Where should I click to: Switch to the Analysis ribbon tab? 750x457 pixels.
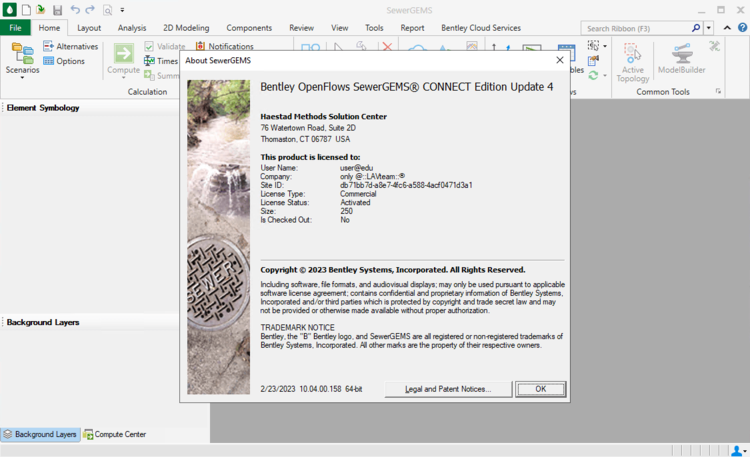click(132, 28)
